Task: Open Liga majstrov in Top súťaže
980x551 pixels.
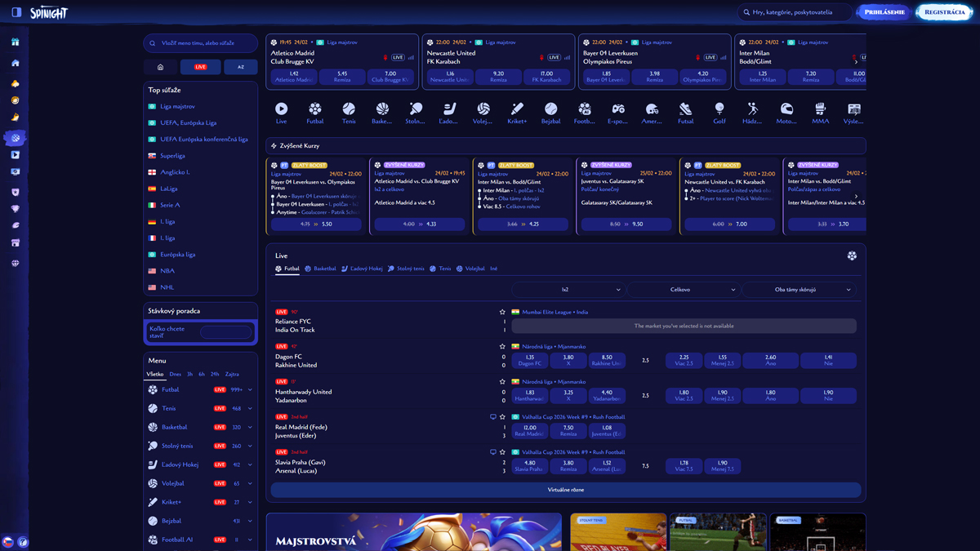Action: click(x=177, y=106)
